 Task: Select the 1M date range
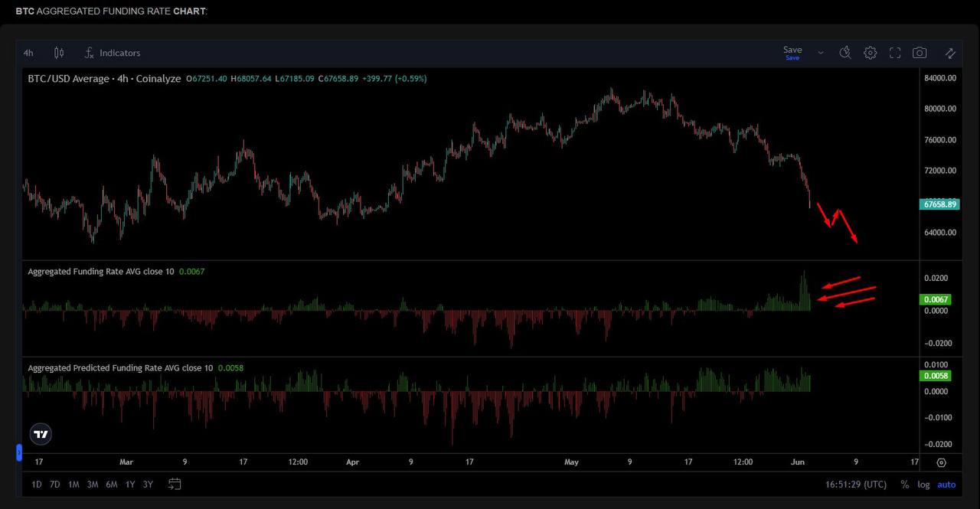pyautogui.click(x=73, y=485)
